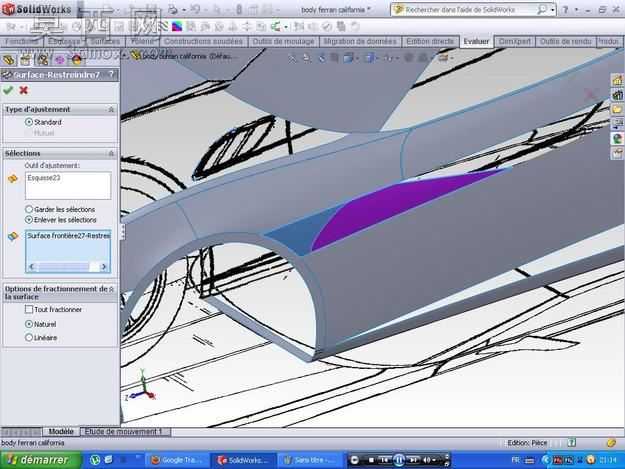Open the Apply scene dropdown arrow

[432, 58]
